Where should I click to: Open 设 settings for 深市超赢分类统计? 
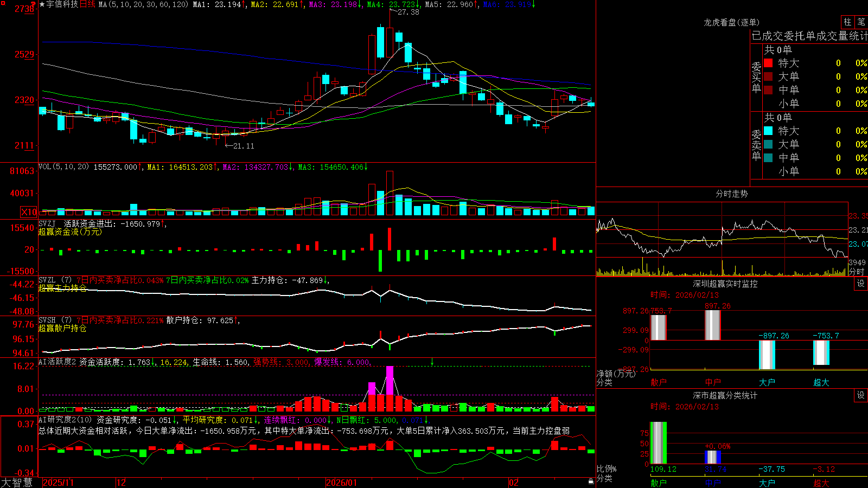point(861,395)
